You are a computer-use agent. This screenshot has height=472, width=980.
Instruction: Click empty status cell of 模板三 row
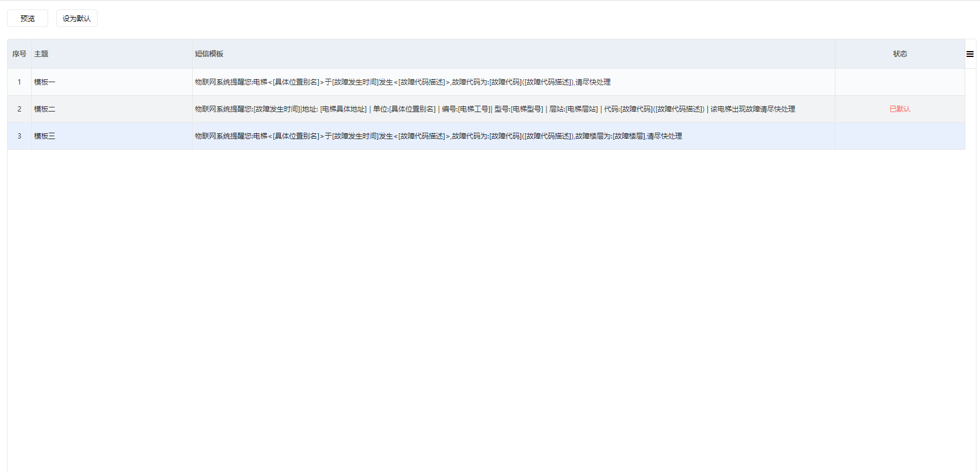[x=900, y=136]
